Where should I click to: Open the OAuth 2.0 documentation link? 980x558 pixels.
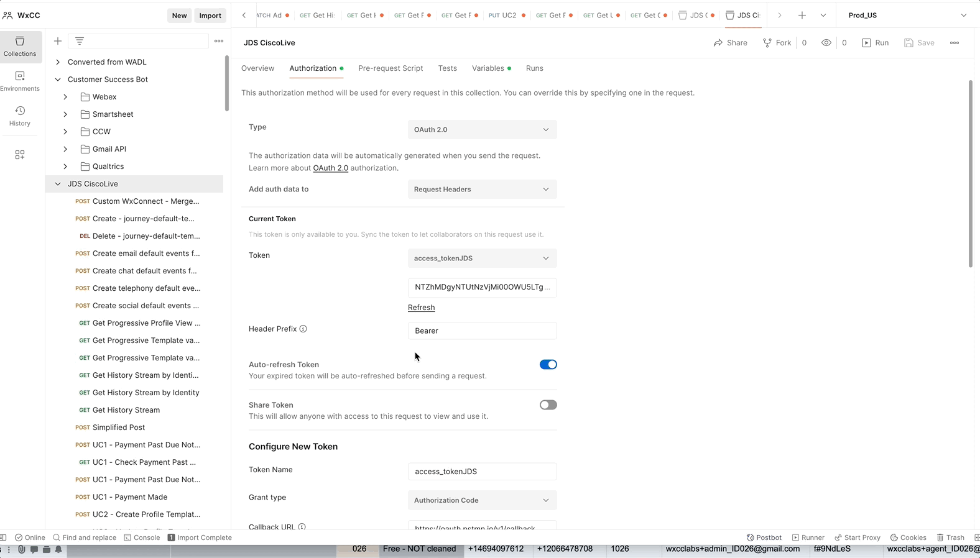330,168
